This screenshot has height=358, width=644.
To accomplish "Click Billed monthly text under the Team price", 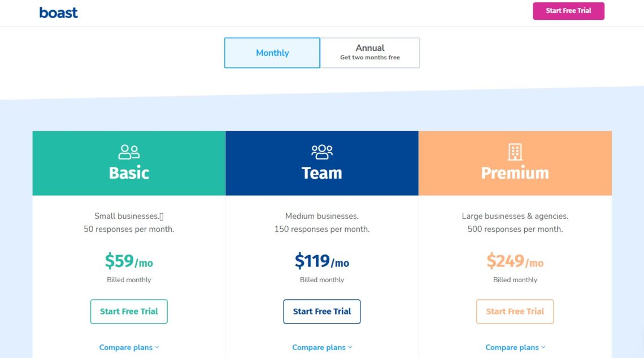I will tap(321, 279).
